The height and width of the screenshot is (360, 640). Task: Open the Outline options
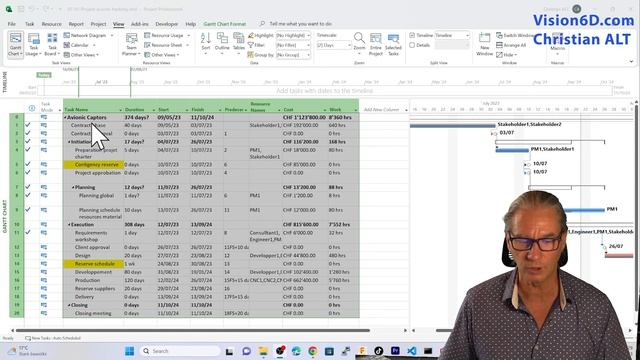222,43
